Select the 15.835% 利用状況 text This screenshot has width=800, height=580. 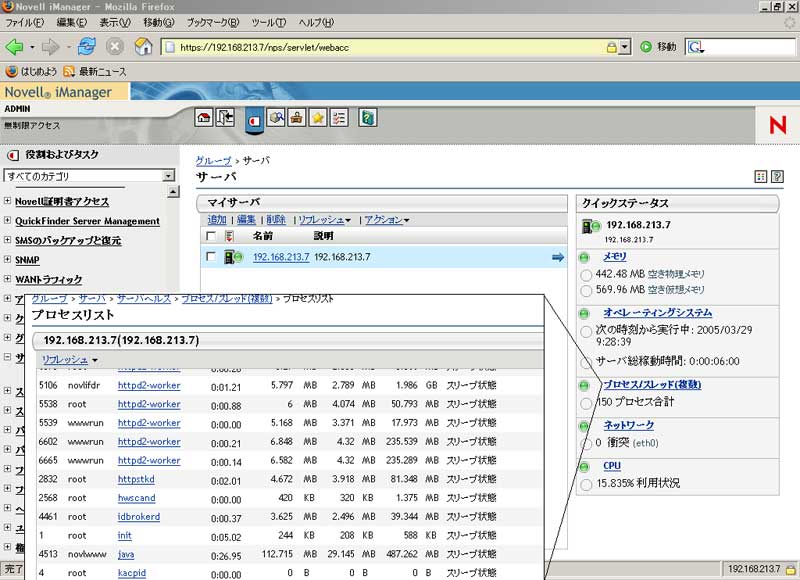coord(638,483)
